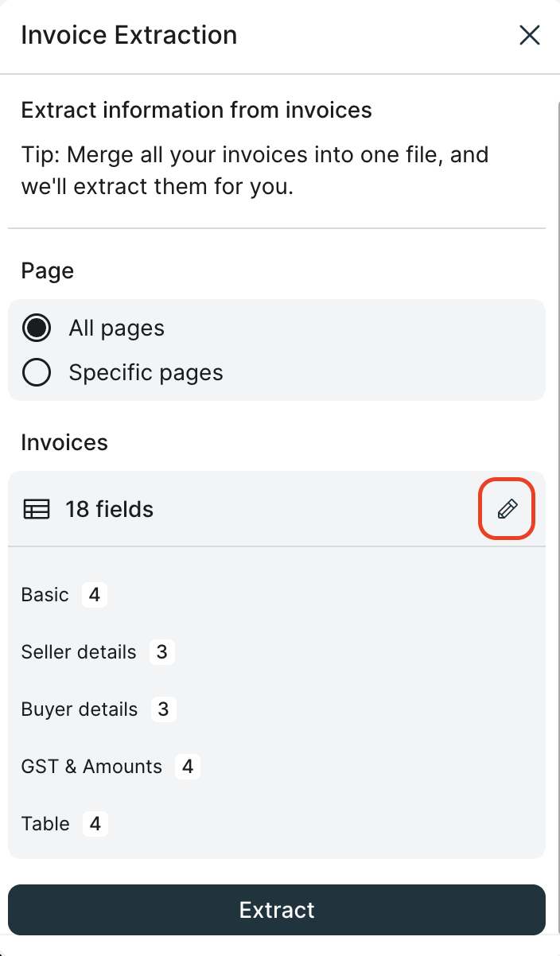Select the All pages radio button
The width and height of the screenshot is (560, 956).
click(x=36, y=327)
